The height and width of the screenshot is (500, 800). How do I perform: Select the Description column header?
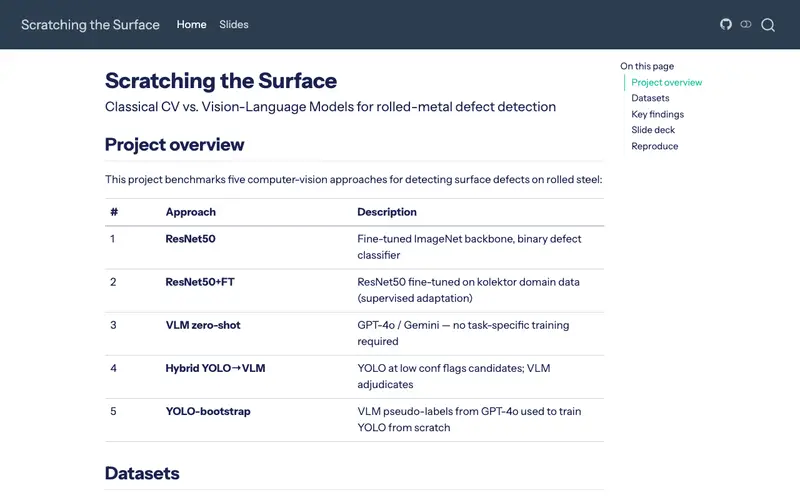click(x=387, y=212)
